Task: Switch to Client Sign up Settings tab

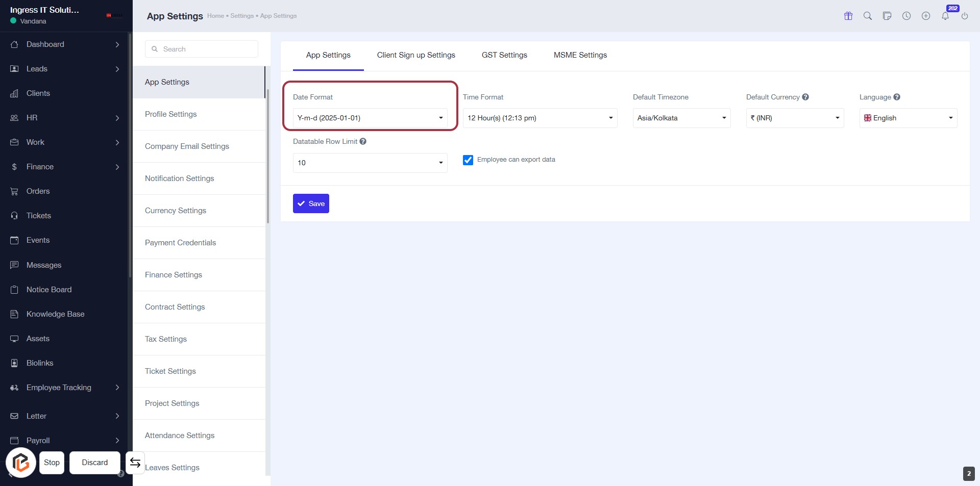Action: [416, 55]
